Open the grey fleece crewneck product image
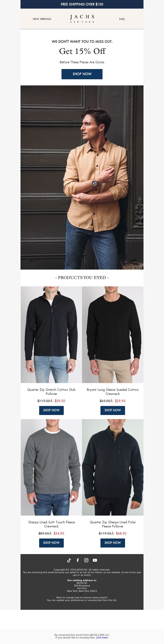164x644 pixels. point(51,467)
